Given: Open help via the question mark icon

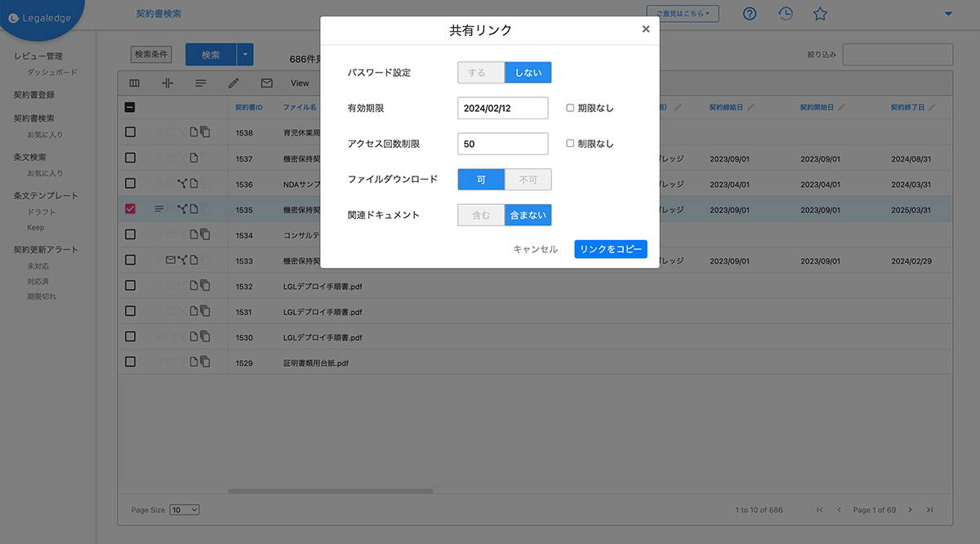Looking at the screenshot, I should [750, 14].
